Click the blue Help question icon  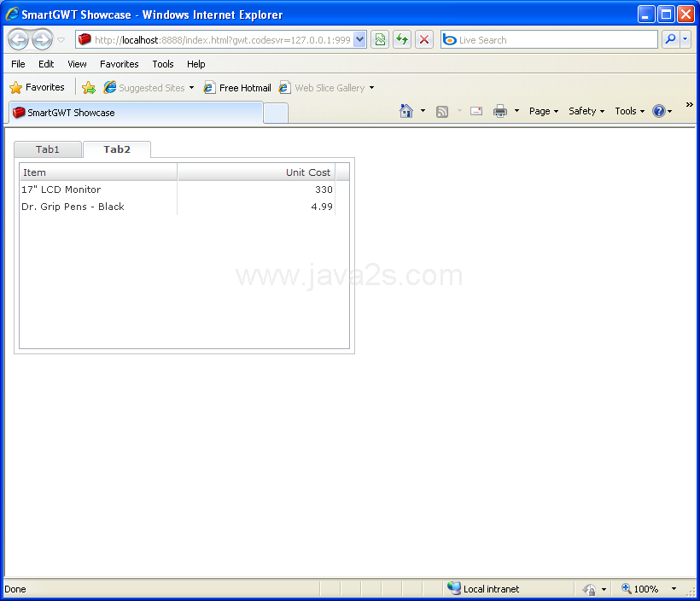(x=659, y=111)
